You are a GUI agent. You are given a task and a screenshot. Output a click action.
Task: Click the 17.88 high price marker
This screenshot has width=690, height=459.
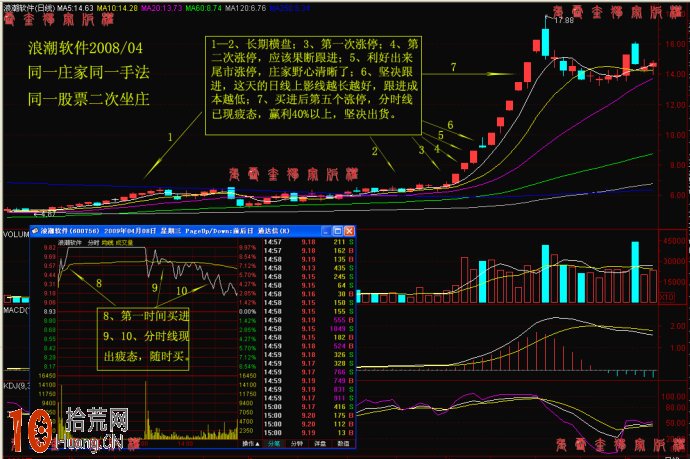pos(564,20)
